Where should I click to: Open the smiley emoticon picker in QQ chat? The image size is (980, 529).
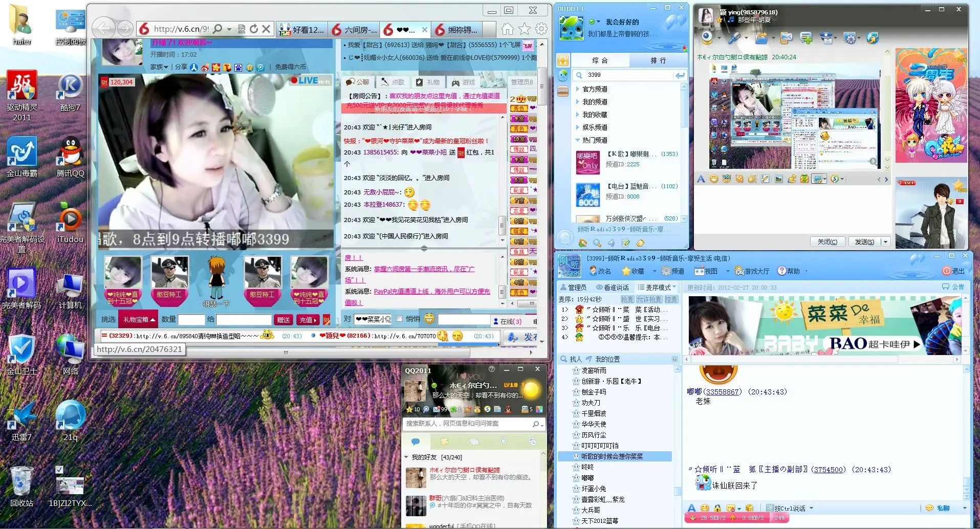tap(713, 179)
